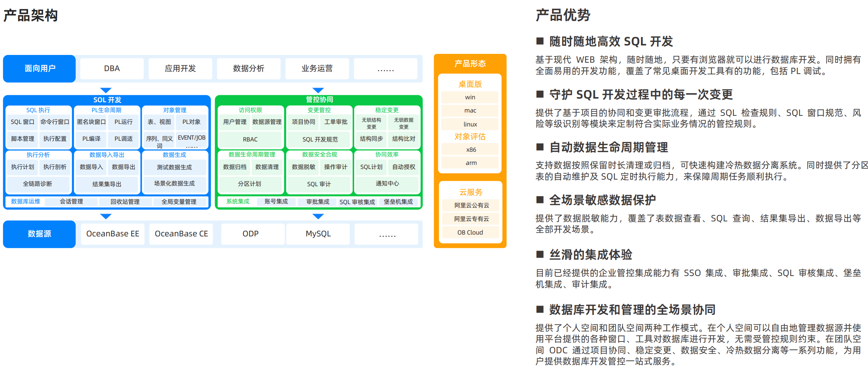Click the 丝滑的集成体验 heading
The height and width of the screenshot is (372, 868).
click(591, 255)
